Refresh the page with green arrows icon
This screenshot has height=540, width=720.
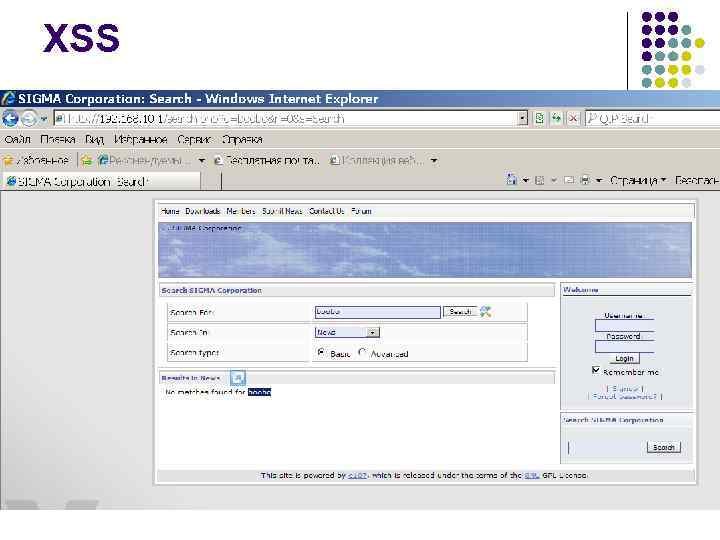pyautogui.click(x=556, y=118)
